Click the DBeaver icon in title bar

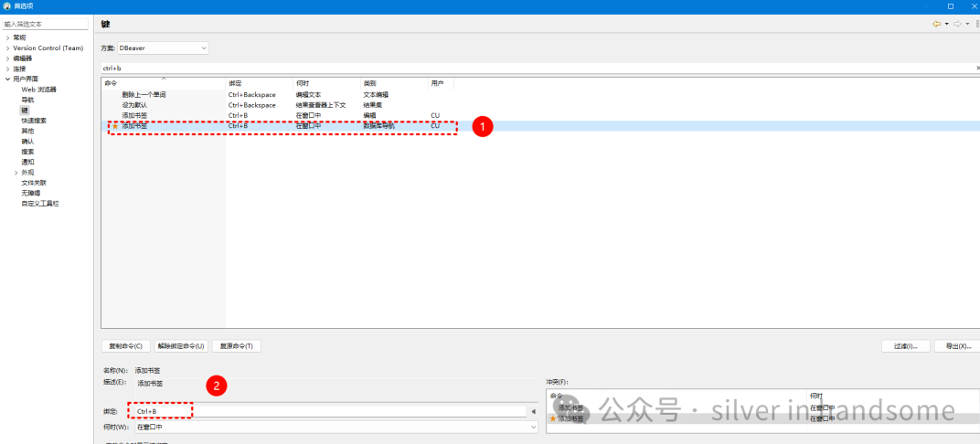[7, 6]
